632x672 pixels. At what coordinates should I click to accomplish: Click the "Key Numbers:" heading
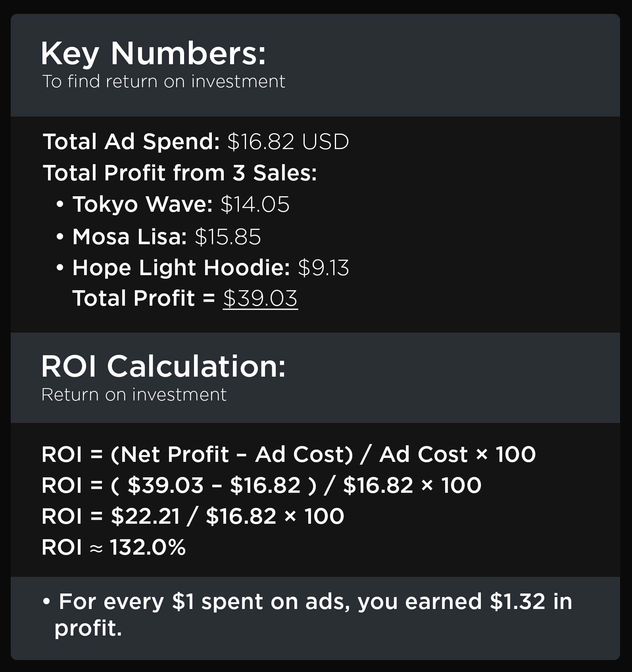(x=153, y=54)
